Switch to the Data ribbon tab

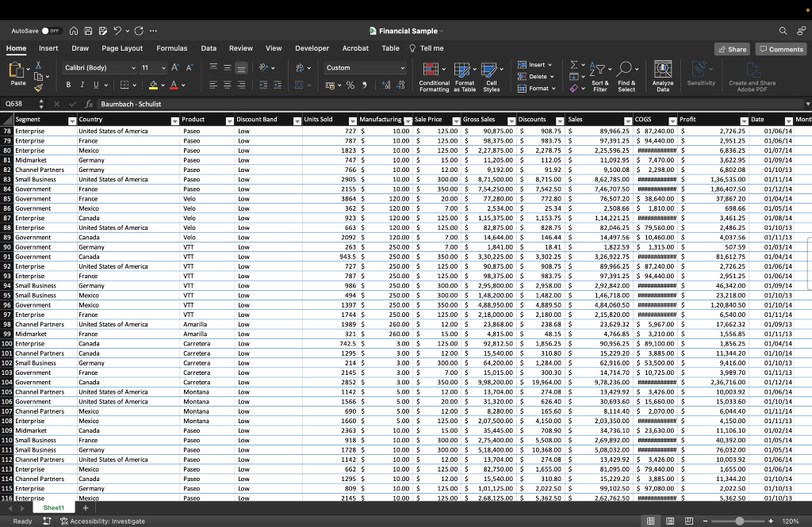tap(209, 48)
